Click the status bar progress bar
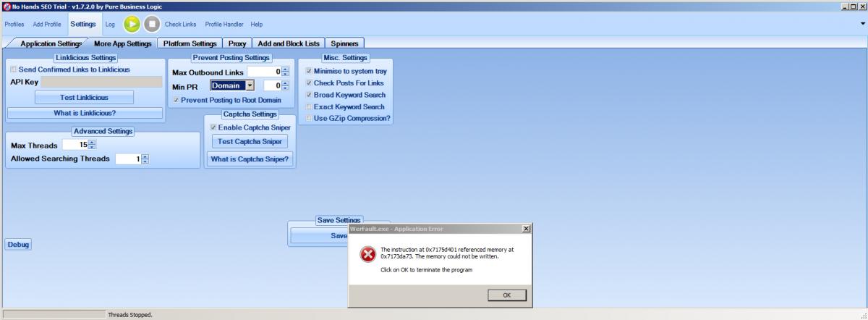The image size is (868, 320). pos(54,315)
